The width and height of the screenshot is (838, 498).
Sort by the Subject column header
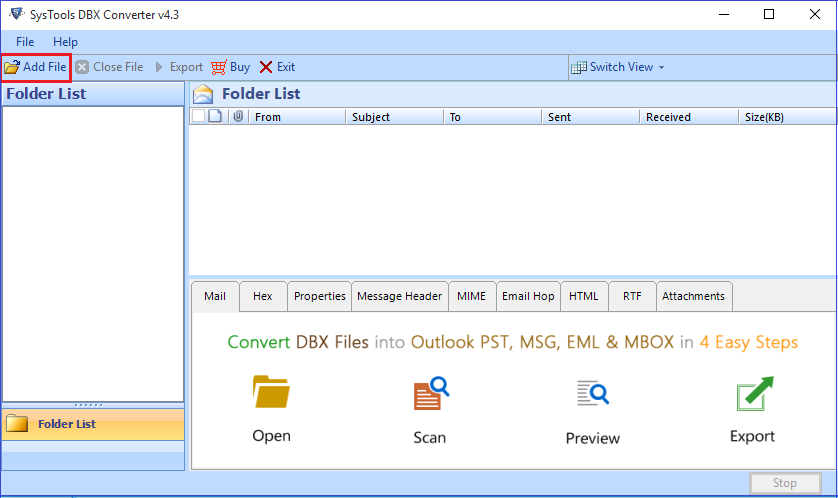[395, 117]
